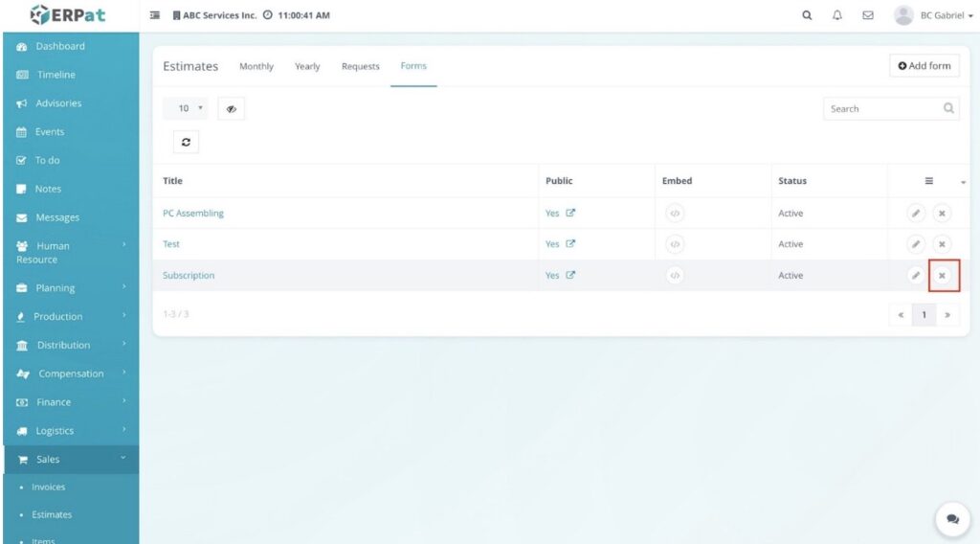Open the PC Assembling form link
The image size is (980, 544).
[x=193, y=214]
